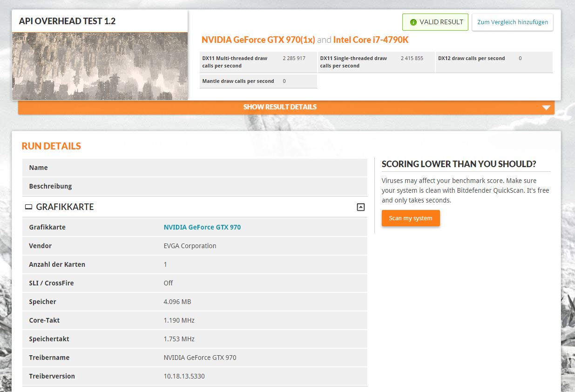Click the API Overhead test thumbnail image
Screen dimensions: 575x392
(x=100, y=66)
